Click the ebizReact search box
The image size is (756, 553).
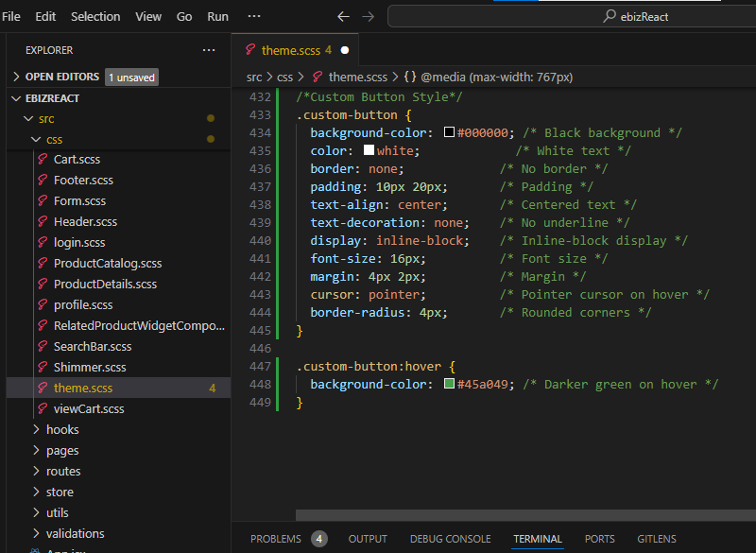572,16
